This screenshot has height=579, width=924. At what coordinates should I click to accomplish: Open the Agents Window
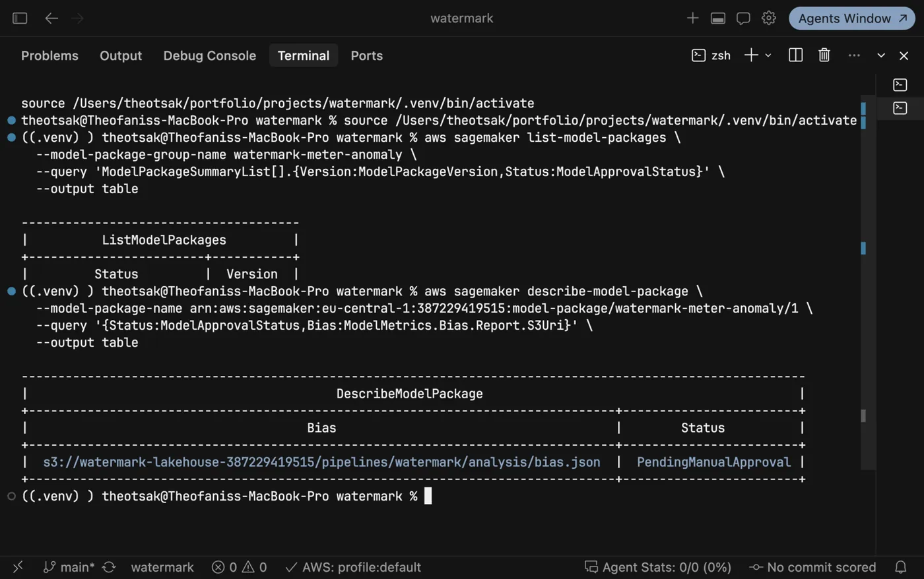pyautogui.click(x=852, y=18)
